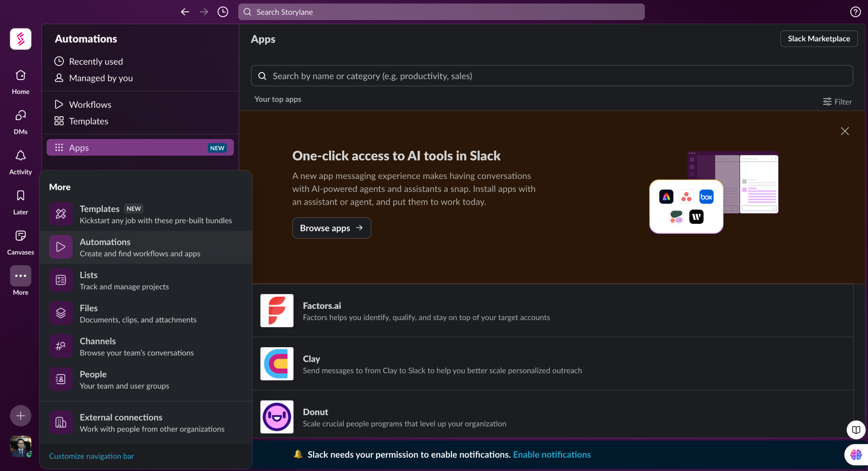Open Home in the navigation bar
The width and height of the screenshot is (868, 471).
tap(21, 82)
